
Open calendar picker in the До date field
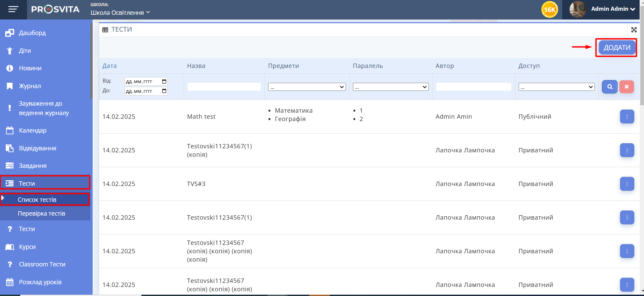[164, 91]
